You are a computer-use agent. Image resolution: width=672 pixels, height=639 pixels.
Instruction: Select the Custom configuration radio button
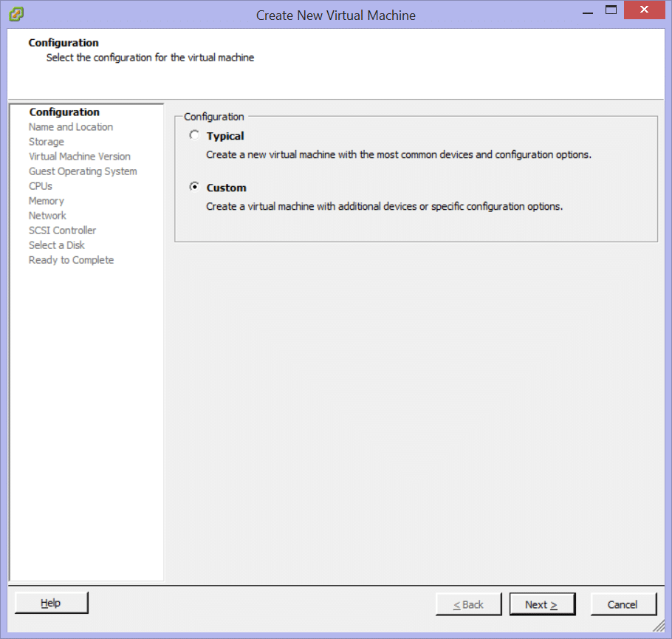(x=194, y=187)
